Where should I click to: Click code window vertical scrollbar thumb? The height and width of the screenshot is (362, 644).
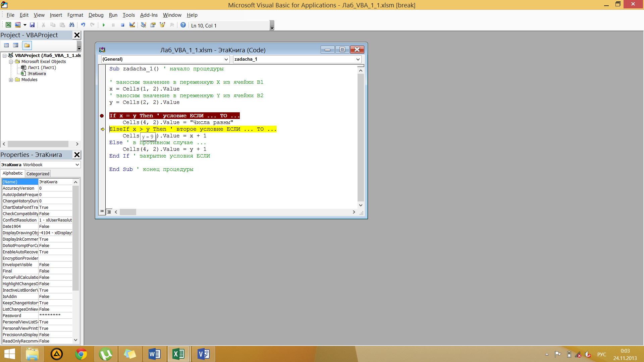click(x=361, y=137)
